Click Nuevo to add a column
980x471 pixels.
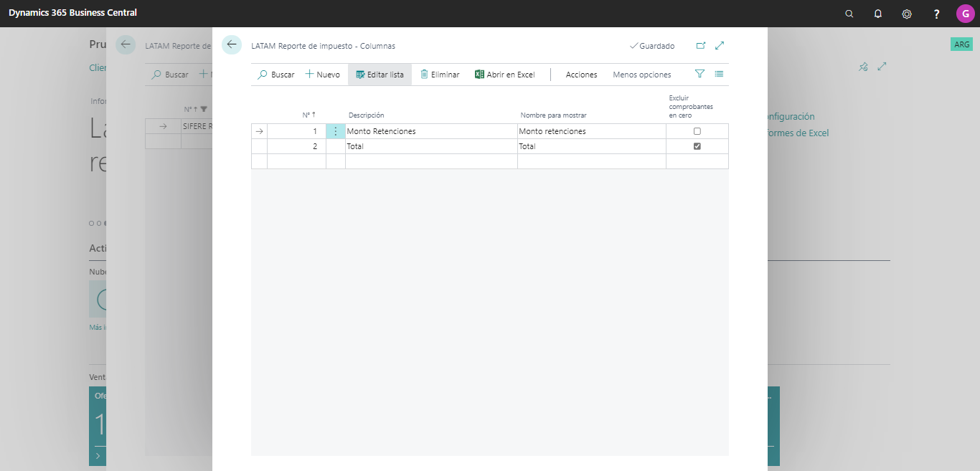point(323,75)
